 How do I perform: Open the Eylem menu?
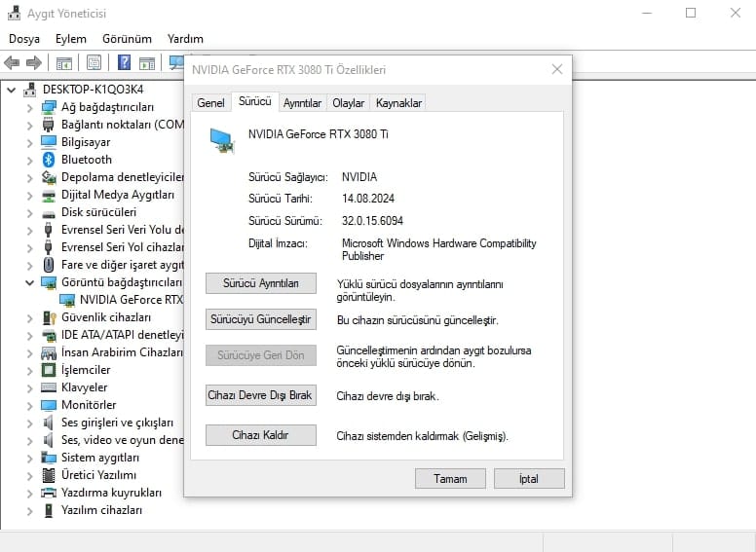[71, 39]
